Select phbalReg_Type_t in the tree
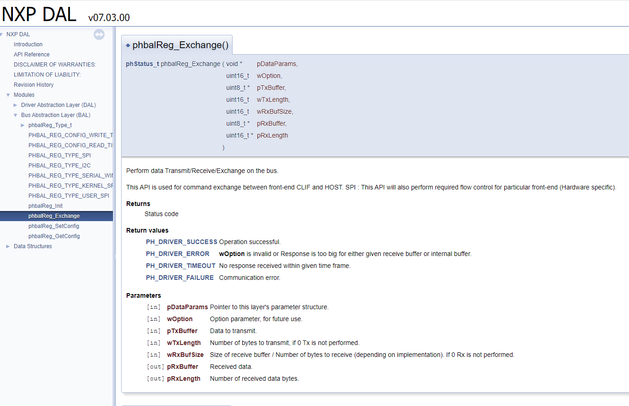Screen dimensions: 629x406 (50, 125)
